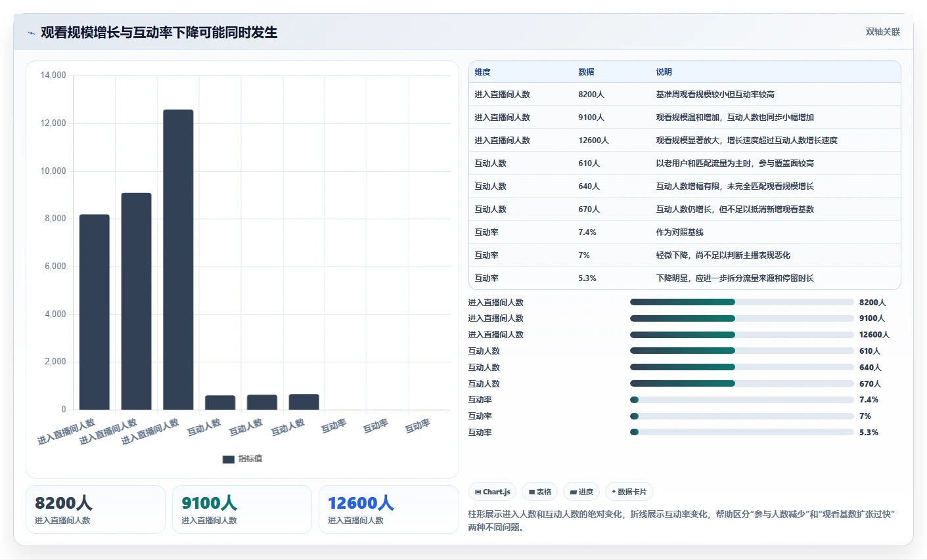
Task: Click the title 观看规模增长与互动率下降可能同时发生
Action: click(159, 32)
